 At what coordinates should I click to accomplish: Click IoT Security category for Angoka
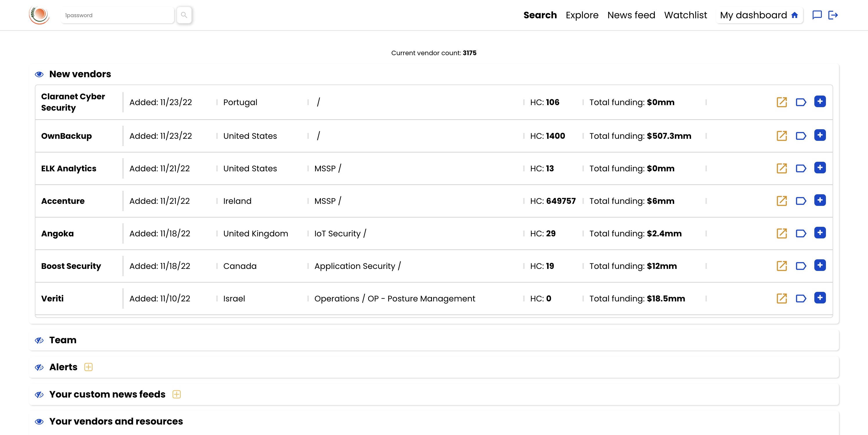click(x=337, y=233)
